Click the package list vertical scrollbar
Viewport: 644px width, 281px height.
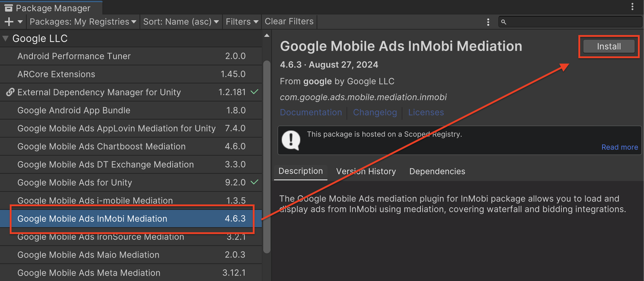pos(267,155)
